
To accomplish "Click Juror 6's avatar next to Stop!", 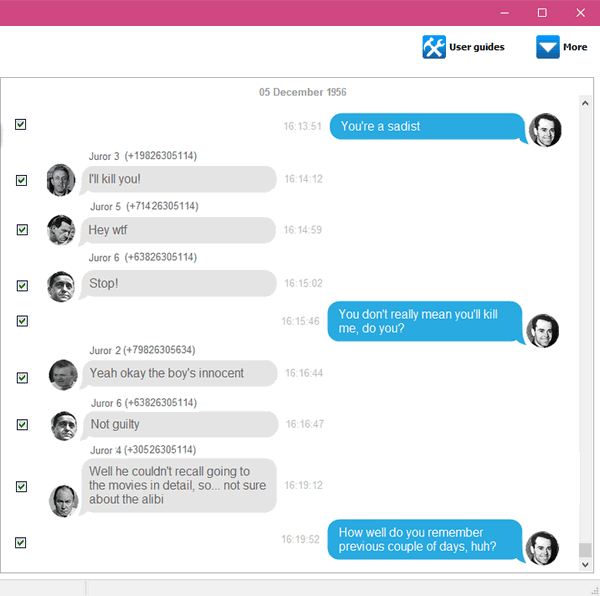I will 61,287.
